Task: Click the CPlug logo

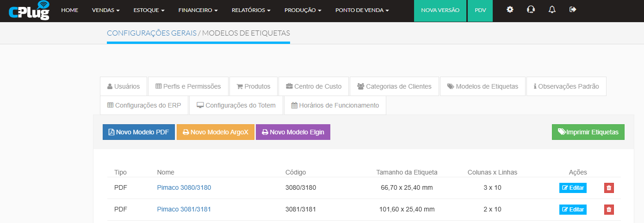Action: 29,11
